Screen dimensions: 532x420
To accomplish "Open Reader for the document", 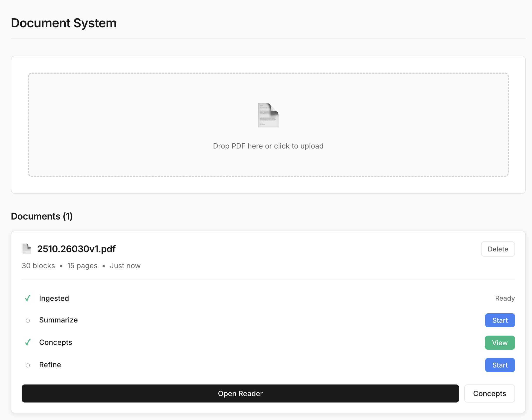I will tap(240, 393).
